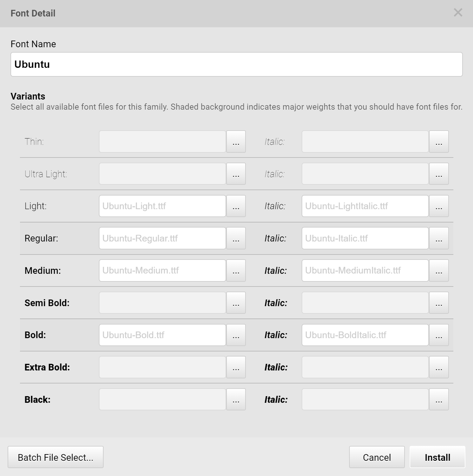
Task: Click the Ubuntu-Bold.ttf field
Action: coord(163,335)
